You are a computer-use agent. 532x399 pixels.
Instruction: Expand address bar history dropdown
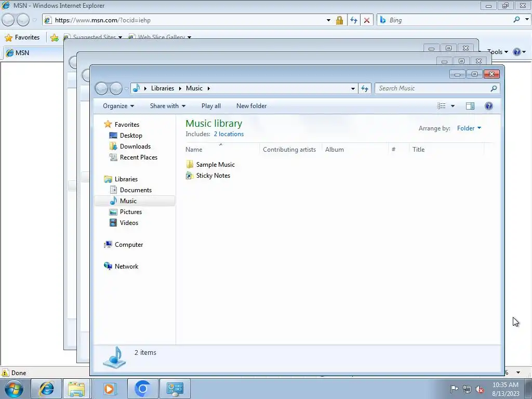[x=353, y=88]
